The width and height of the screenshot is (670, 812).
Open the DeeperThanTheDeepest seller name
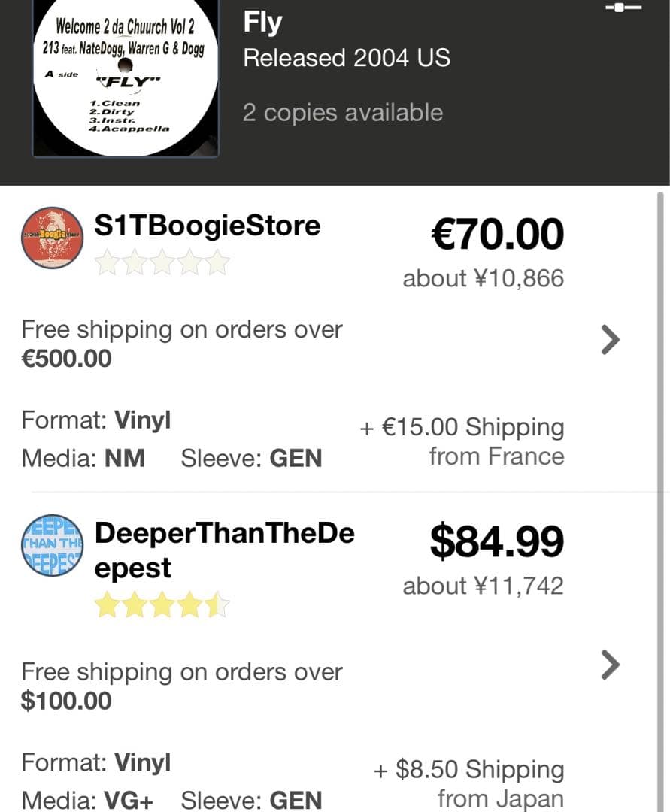point(225,550)
